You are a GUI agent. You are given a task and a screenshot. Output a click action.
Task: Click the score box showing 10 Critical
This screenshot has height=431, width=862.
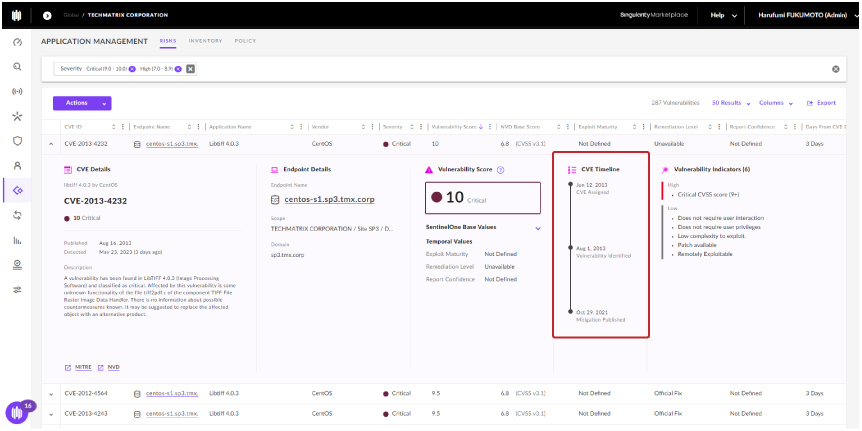[x=483, y=198]
